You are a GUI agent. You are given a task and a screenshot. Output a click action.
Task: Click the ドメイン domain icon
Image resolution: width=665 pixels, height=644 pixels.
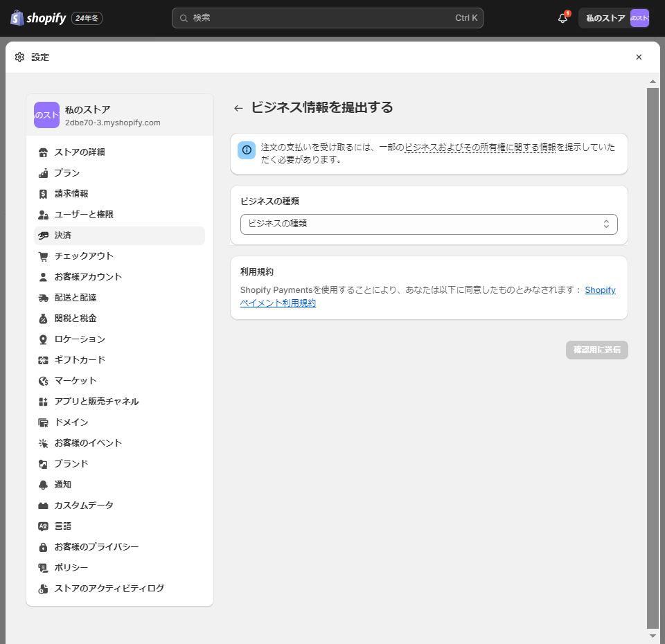(x=43, y=422)
